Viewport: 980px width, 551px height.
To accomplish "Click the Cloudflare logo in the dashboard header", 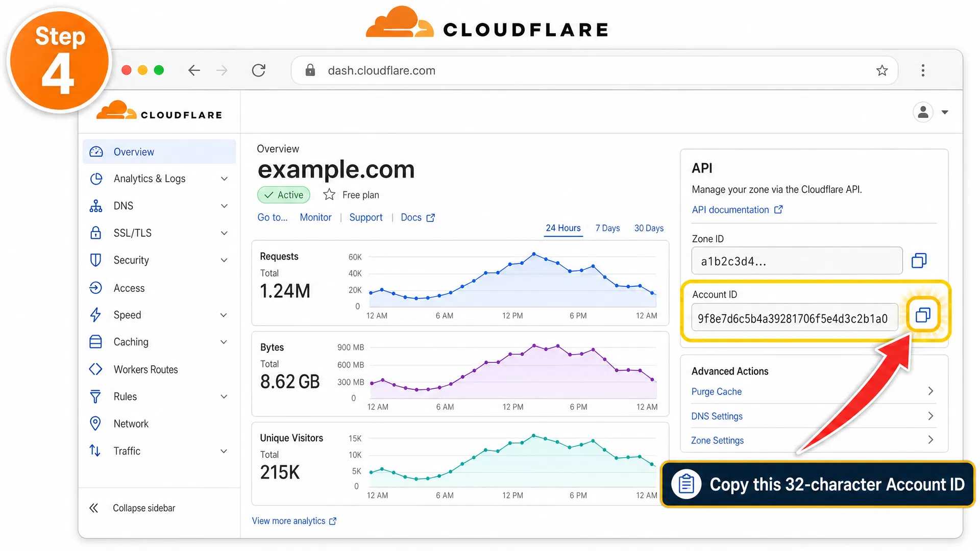I will click(x=159, y=111).
